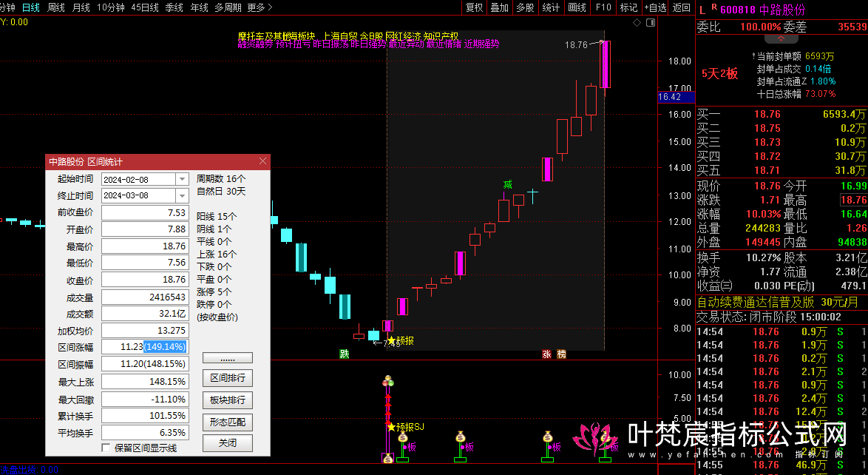Switch to the 日线 period tab
The image size is (868, 475).
31,7
